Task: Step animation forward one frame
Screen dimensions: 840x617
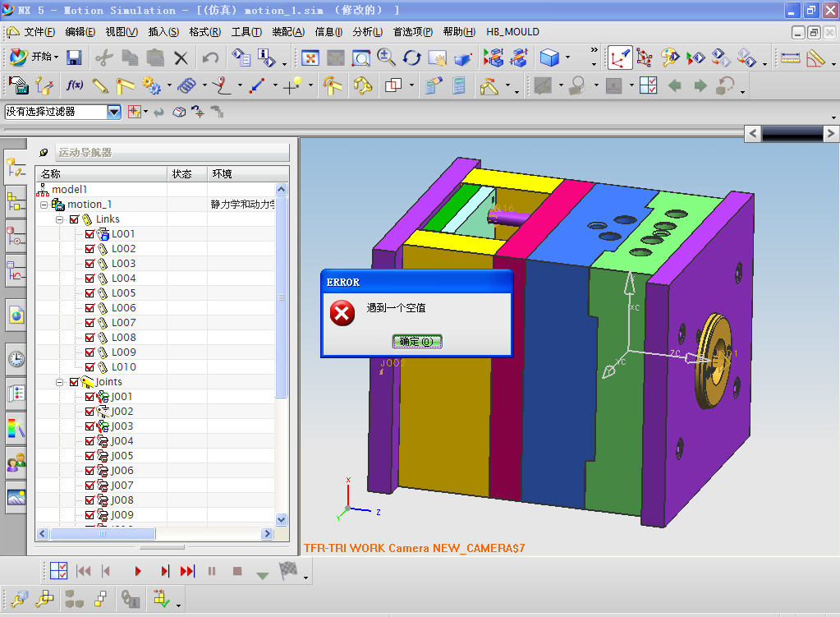Action: (x=164, y=572)
